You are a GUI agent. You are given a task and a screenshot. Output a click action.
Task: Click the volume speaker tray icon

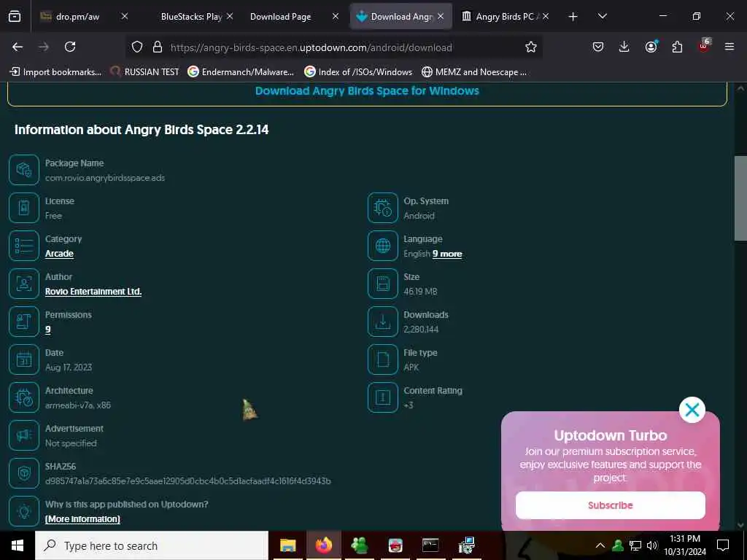click(652, 545)
